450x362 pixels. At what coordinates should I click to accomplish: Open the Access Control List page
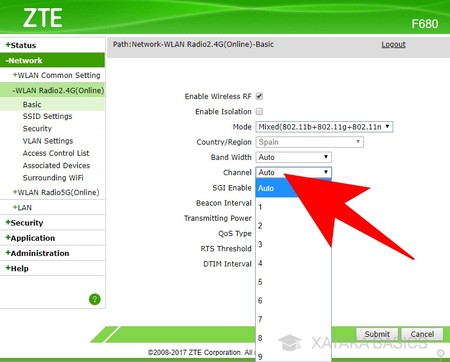pos(56,153)
